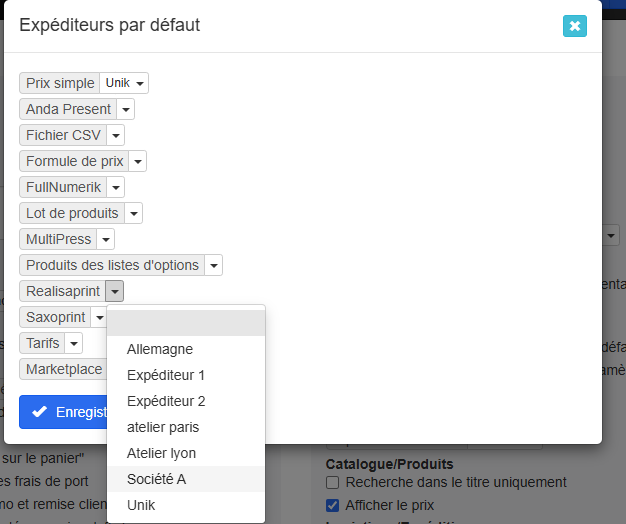This screenshot has width=626, height=524.
Task: Click the Expéditeurs par défaut title
Action: 109,25
